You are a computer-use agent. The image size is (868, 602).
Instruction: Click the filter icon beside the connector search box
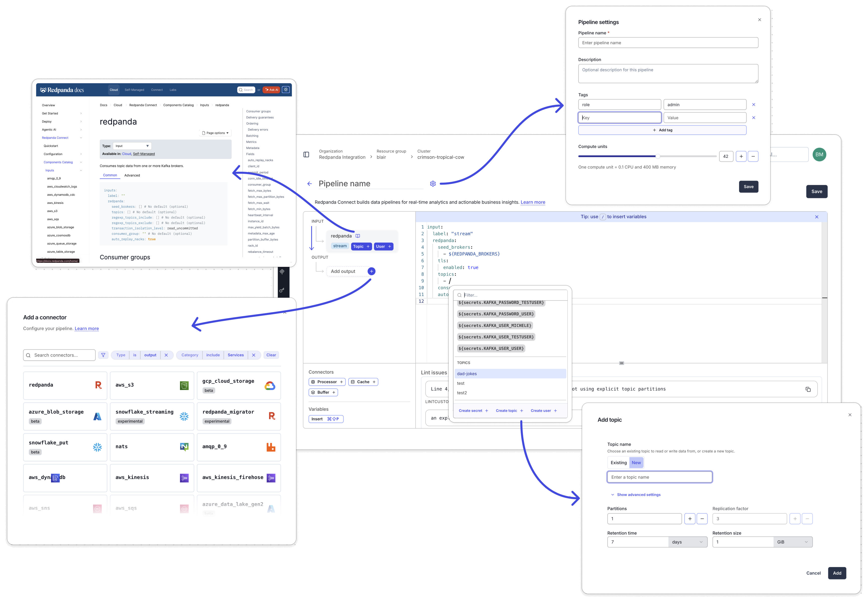103,355
